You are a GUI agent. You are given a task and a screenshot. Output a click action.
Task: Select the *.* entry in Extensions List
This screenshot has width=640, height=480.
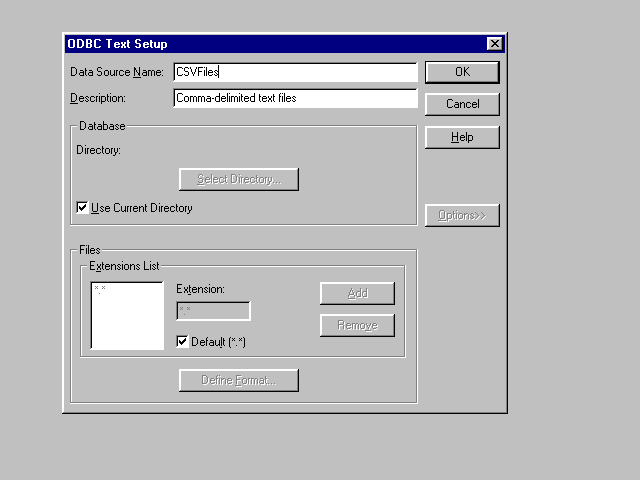pyautogui.click(x=100, y=289)
